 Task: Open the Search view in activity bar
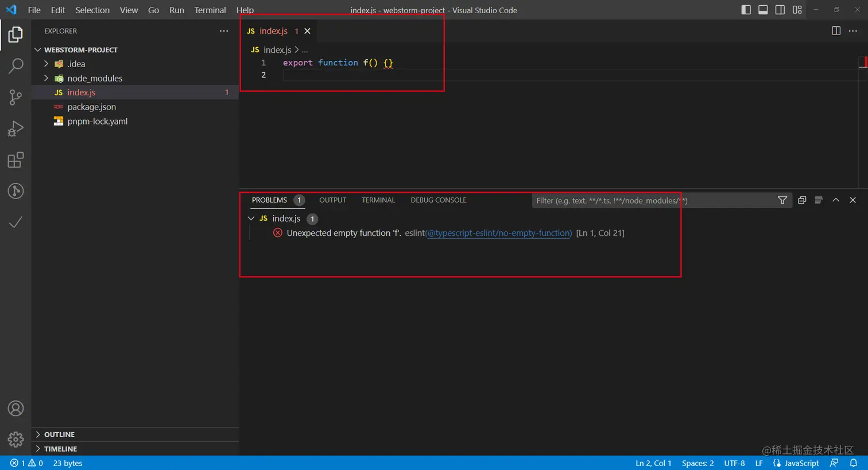(15, 66)
